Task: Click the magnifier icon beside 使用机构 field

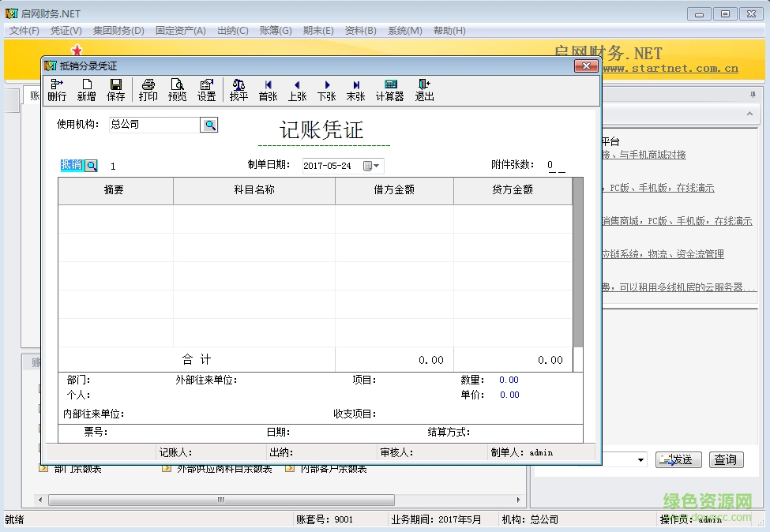Action: click(209, 125)
